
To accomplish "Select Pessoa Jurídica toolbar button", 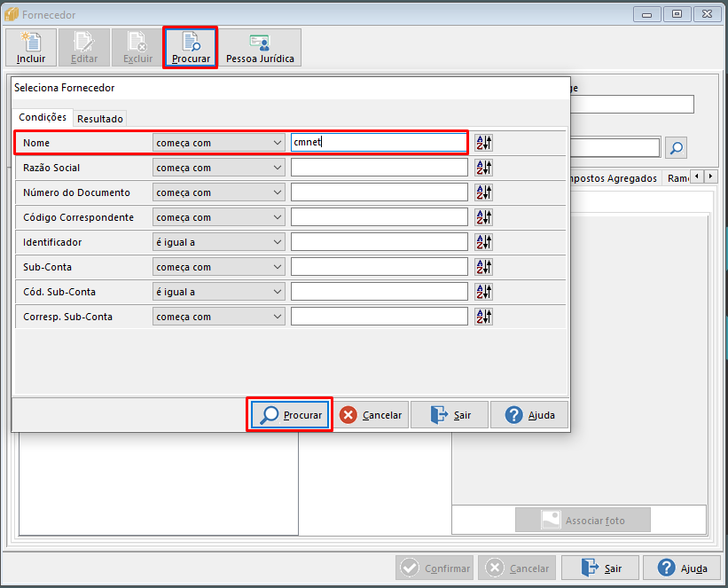I will pyautogui.click(x=260, y=47).
